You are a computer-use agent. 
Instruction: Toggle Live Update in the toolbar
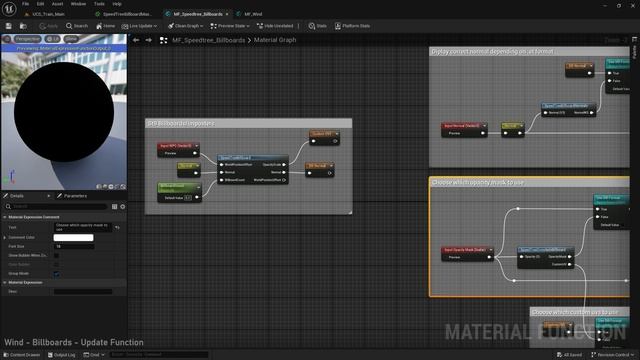(137, 26)
